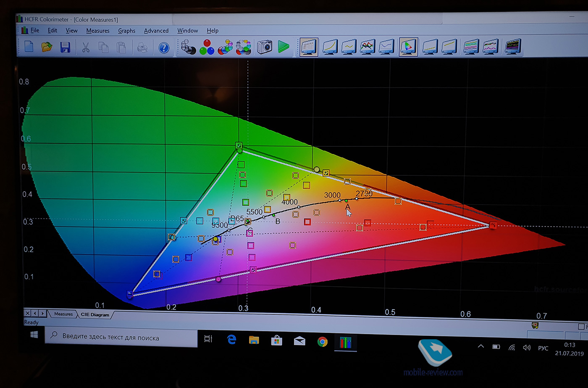Click the 9300 color temperature label
This screenshot has width=588, height=388.
coord(220,225)
